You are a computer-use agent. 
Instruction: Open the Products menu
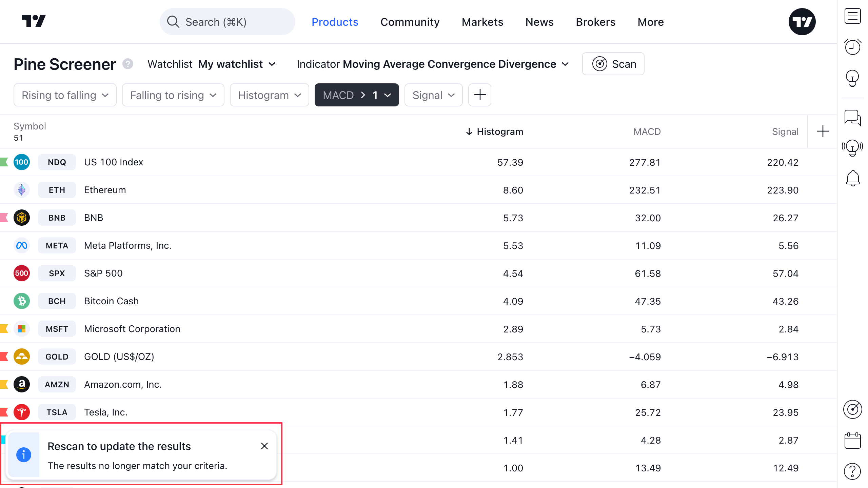pyautogui.click(x=335, y=22)
